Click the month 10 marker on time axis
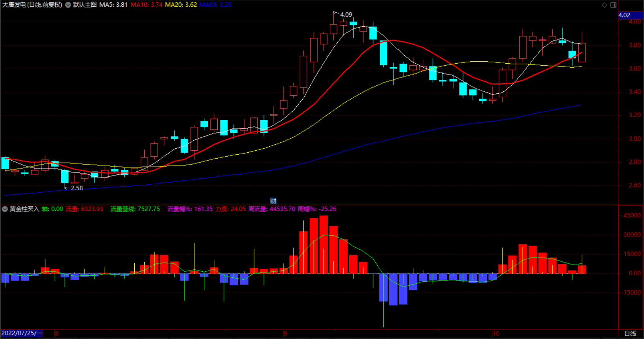The image size is (644, 339). [496, 333]
